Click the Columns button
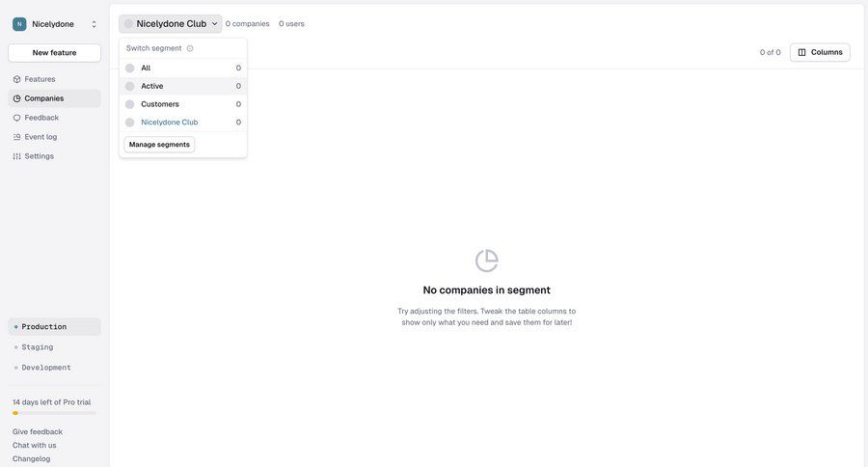 pos(820,52)
